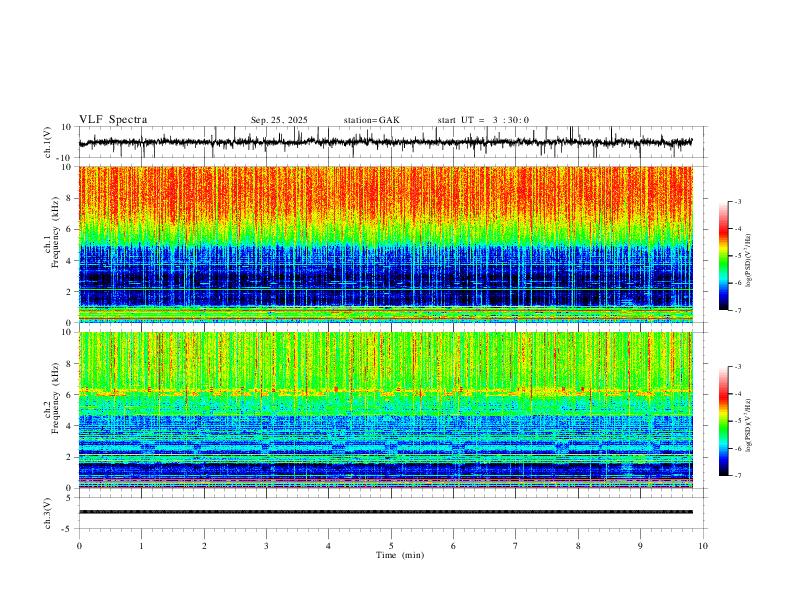The height and width of the screenshot is (612, 792).
Task: Click the "8" tick on time axis
Action: [x=578, y=546]
